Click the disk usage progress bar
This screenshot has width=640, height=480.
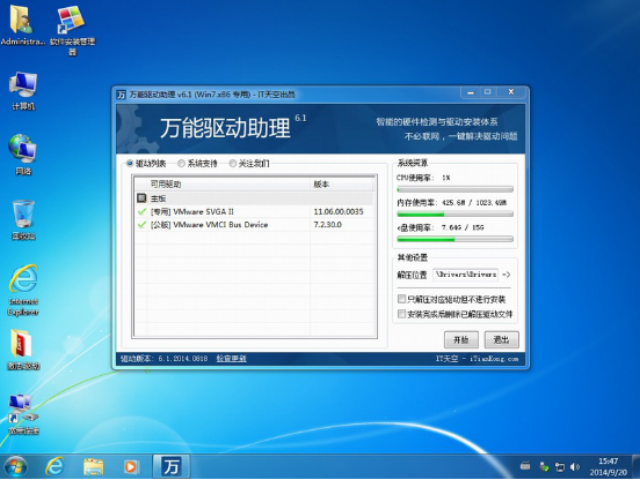coord(455,239)
